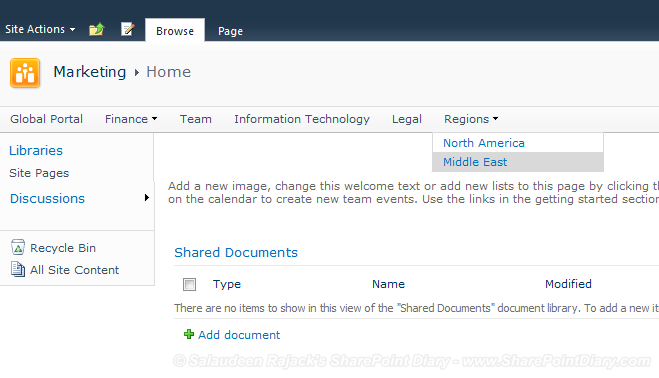Viewport: 659px width, 378px height.
Task: Open the Recycle Bin link
Action: click(x=63, y=248)
